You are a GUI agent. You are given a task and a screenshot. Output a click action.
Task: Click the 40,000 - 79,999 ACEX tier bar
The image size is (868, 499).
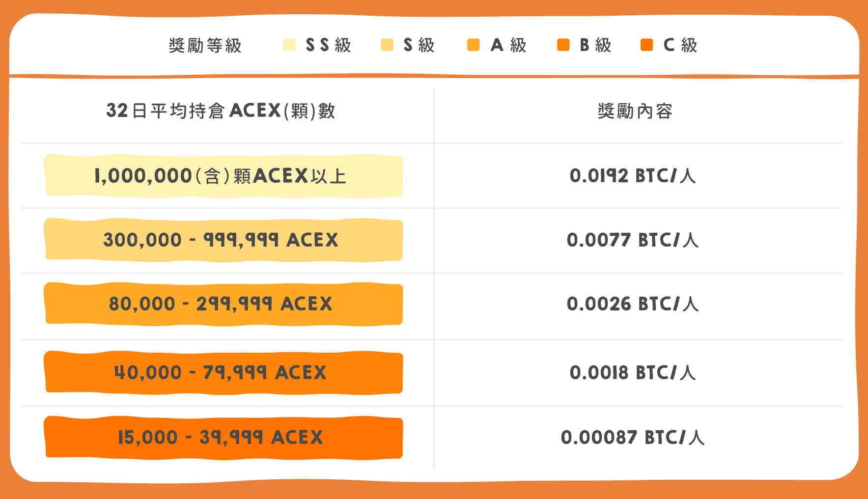click(224, 373)
